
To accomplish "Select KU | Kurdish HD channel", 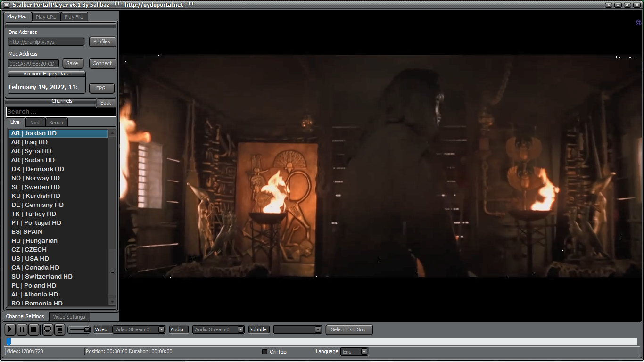I will pos(58,196).
